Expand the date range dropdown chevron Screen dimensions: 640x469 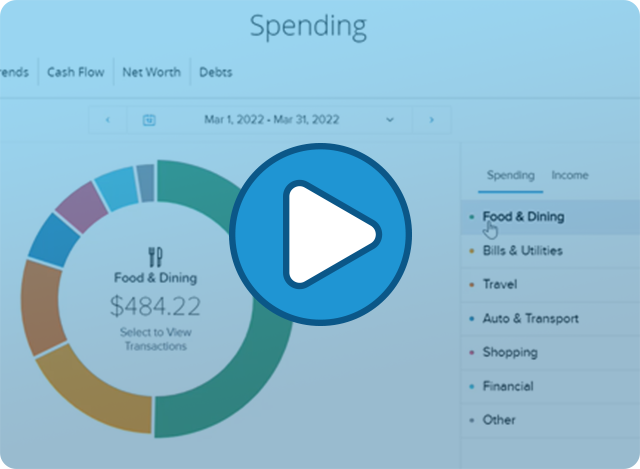click(390, 120)
